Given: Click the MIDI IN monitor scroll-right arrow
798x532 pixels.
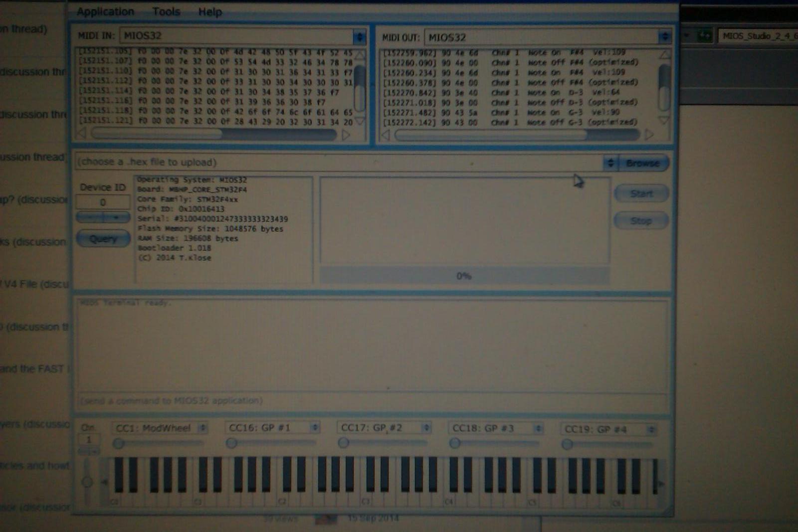Looking at the screenshot, I should [x=346, y=135].
